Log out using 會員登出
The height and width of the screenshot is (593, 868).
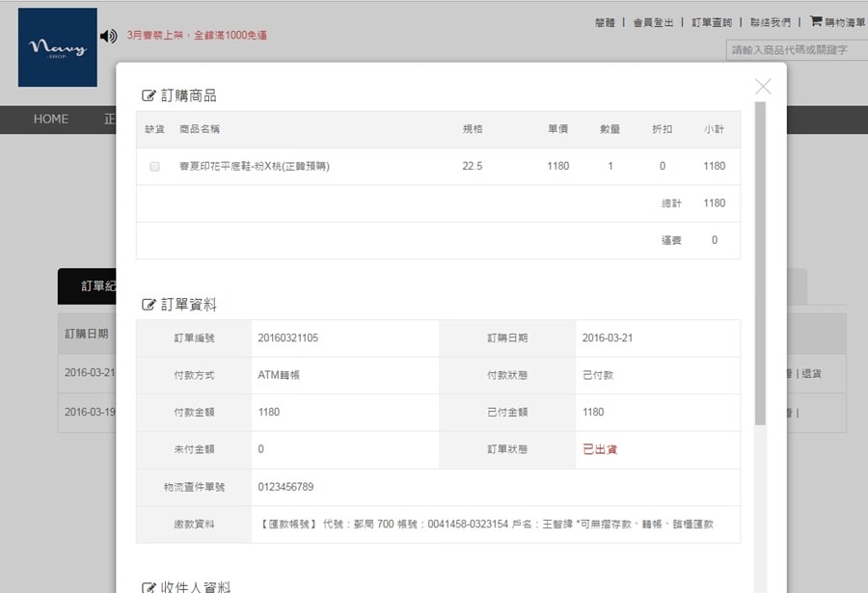click(x=653, y=22)
